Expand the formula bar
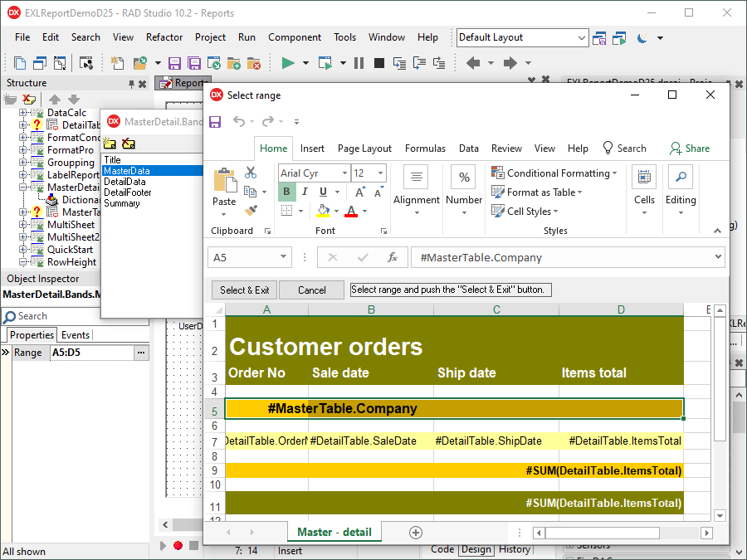Screen dimensions: 747x560 [x=718, y=257]
